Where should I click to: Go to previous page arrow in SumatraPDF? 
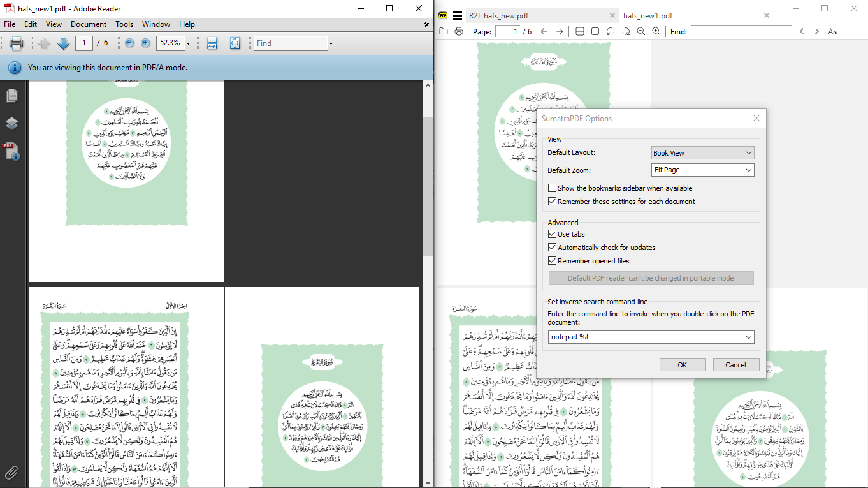544,31
